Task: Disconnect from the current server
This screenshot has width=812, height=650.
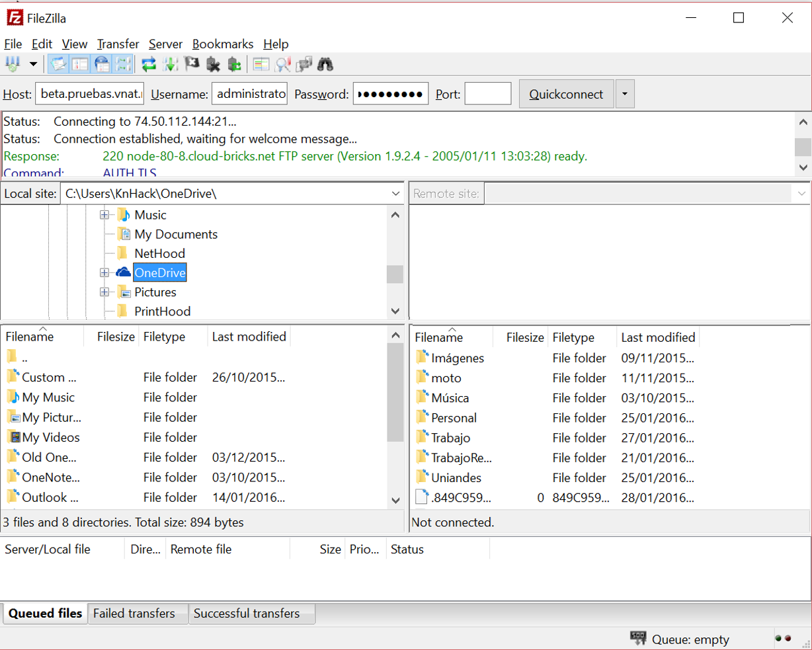Action: point(213,64)
